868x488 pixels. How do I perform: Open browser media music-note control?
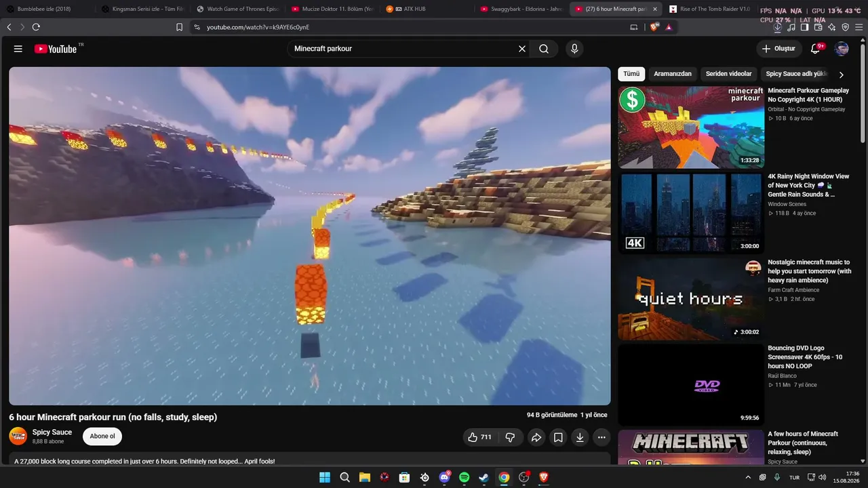790,27
